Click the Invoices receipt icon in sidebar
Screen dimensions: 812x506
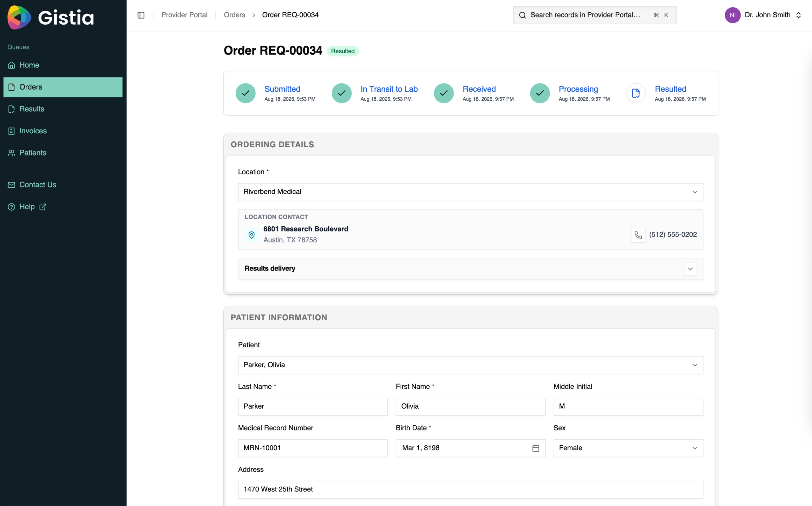pyautogui.click(x=11, y=131)
